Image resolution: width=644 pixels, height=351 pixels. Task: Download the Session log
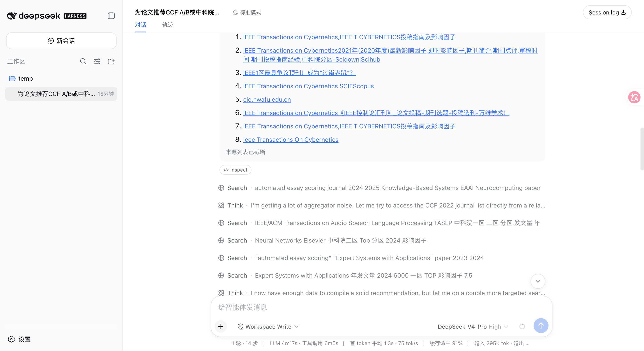tap(607, 12)
